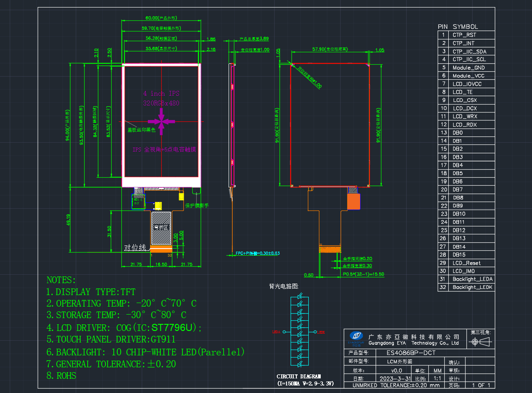Pick the 'CTP_IIC_SDA' pin symbol
The image size is (532, 393).
coord(469,51)
